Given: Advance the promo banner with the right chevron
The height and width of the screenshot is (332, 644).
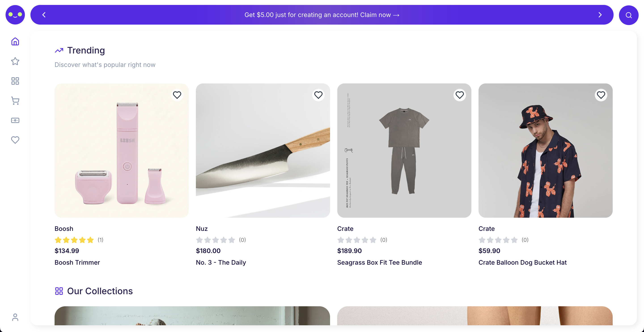Looking at the screenshot, I should coord(600,15).
